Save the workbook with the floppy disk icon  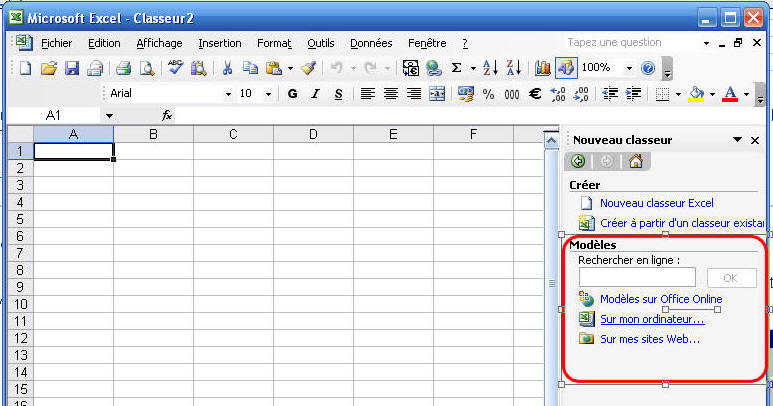click(x=72, y=68)
